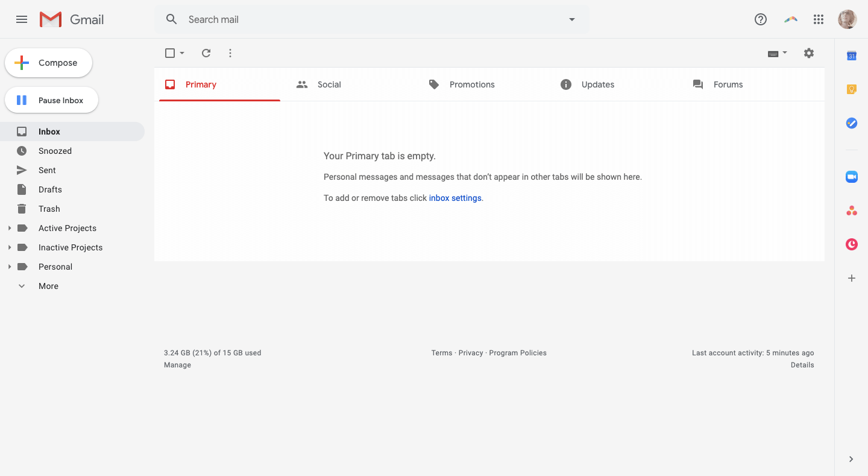Click the search magnifier icon

click(172, 19)
